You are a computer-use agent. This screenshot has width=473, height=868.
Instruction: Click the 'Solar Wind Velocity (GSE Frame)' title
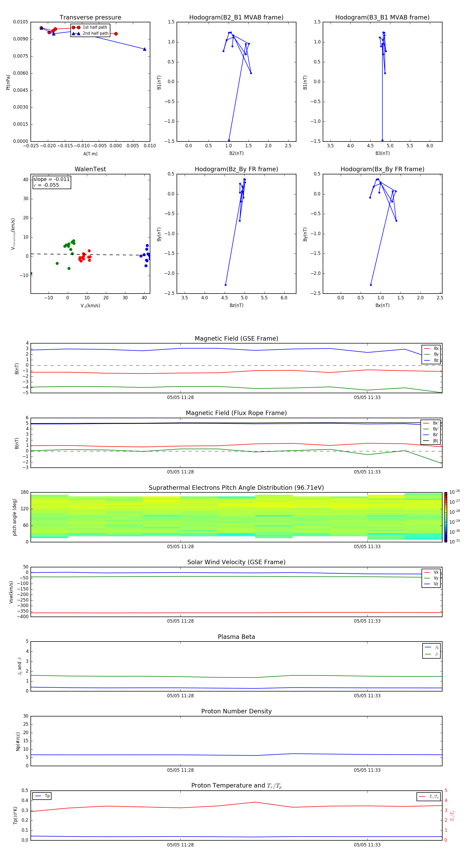236,562
